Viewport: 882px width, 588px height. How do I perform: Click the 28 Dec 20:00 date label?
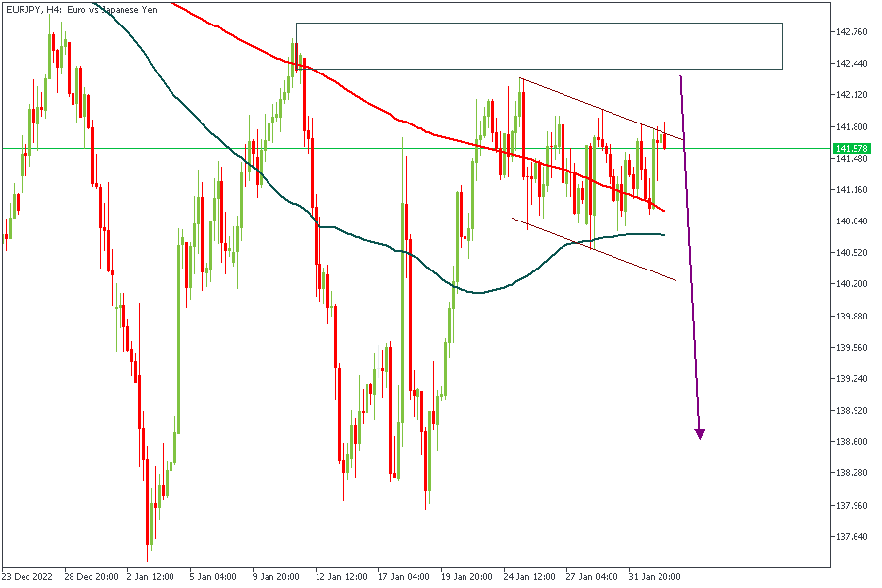pos(92,576)
